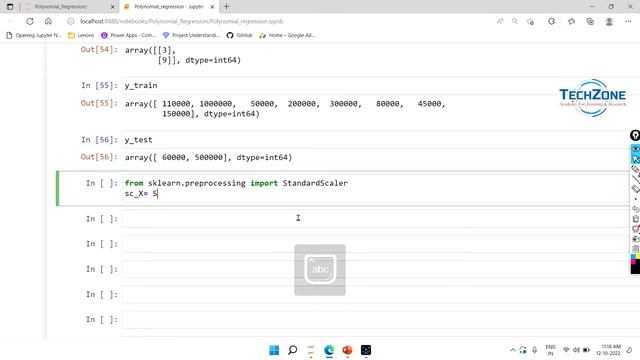
Task: Show hidden system tray icons chevron
Action: point(513,350)
